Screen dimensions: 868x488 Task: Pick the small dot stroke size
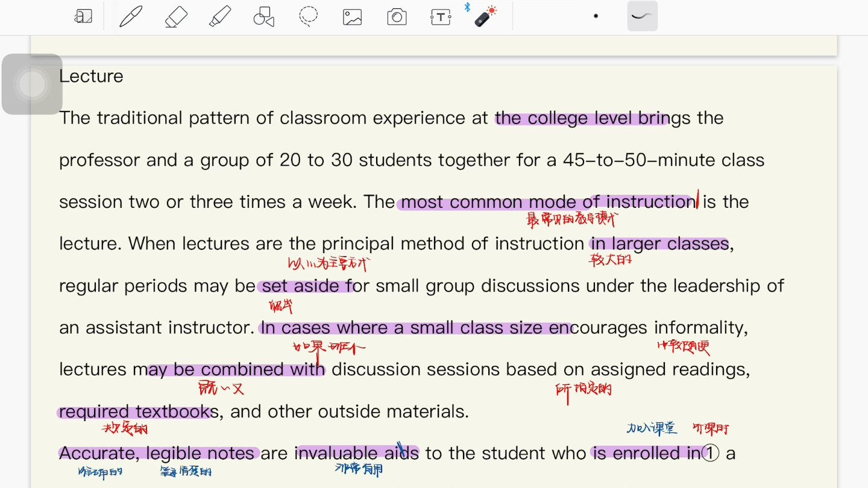pyautogui.click(x=596, y=16)
